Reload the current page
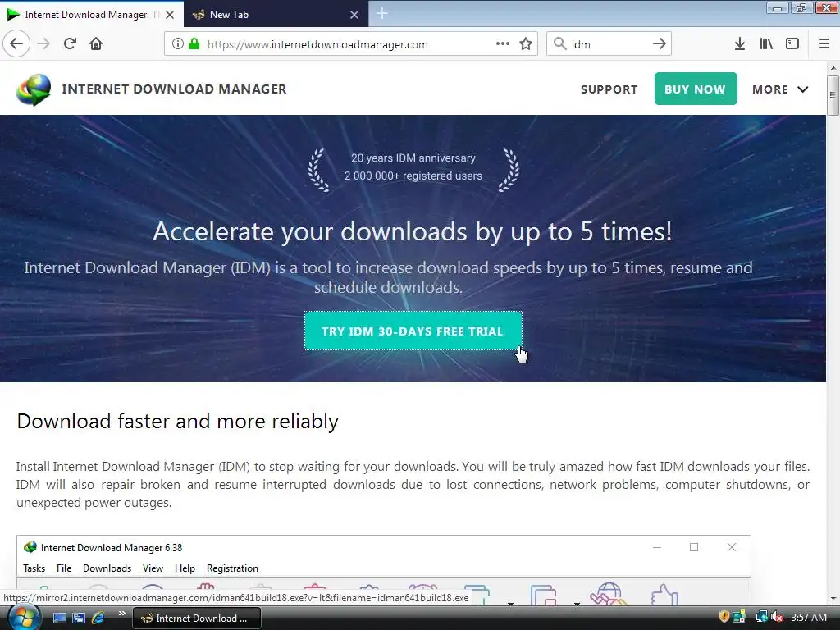 (71, 44)
